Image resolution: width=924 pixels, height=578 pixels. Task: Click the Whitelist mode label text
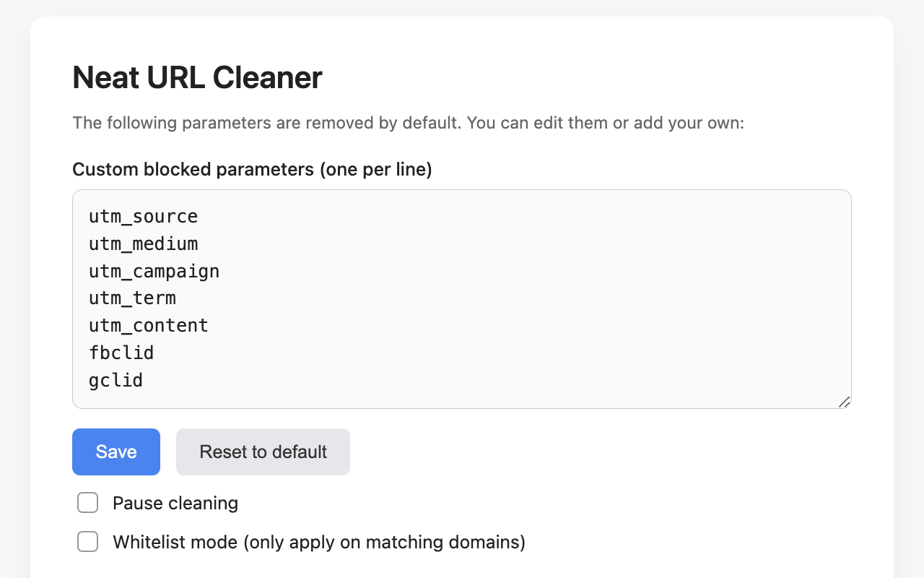319,542
